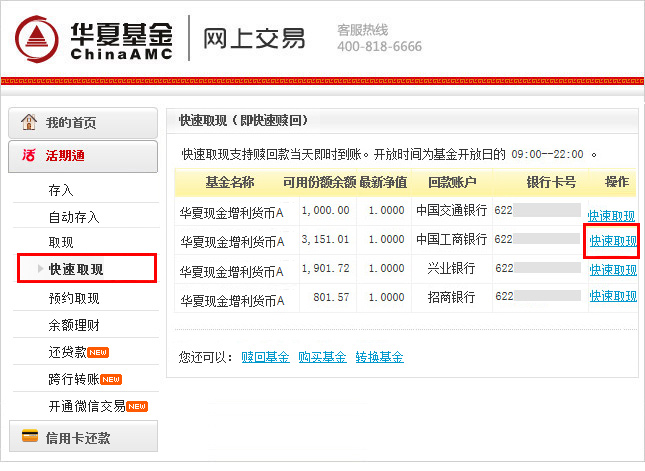The width and height of the screenshot is (645, 471).
Task: Open the 信用卡还款 sidebar section
Action: (83, 436)
